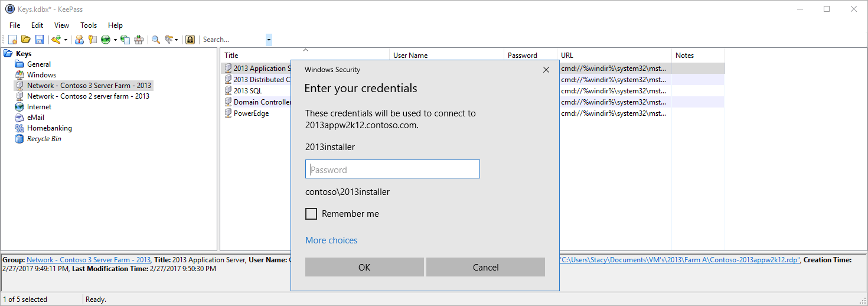Image resolution: width=868 pixels, height=306 pixels.
Task: Sort by the Notes column header
Action: click(x=698, y=56)
